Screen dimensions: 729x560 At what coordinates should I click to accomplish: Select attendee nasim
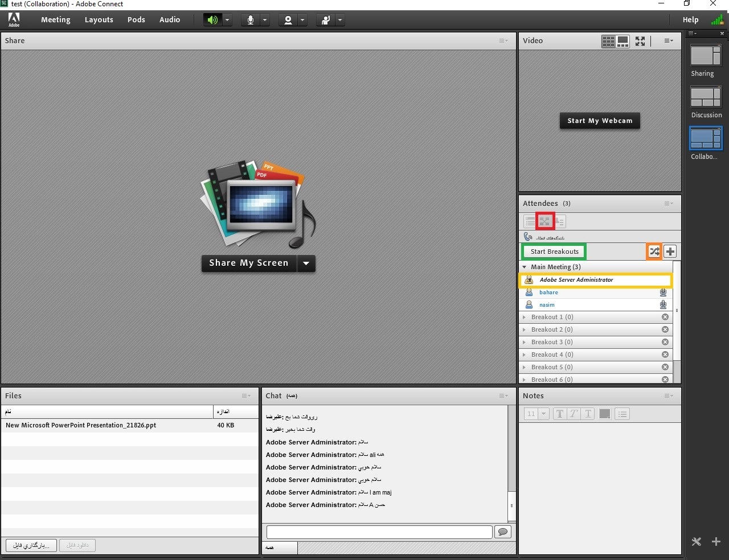(x=596, y=305)
